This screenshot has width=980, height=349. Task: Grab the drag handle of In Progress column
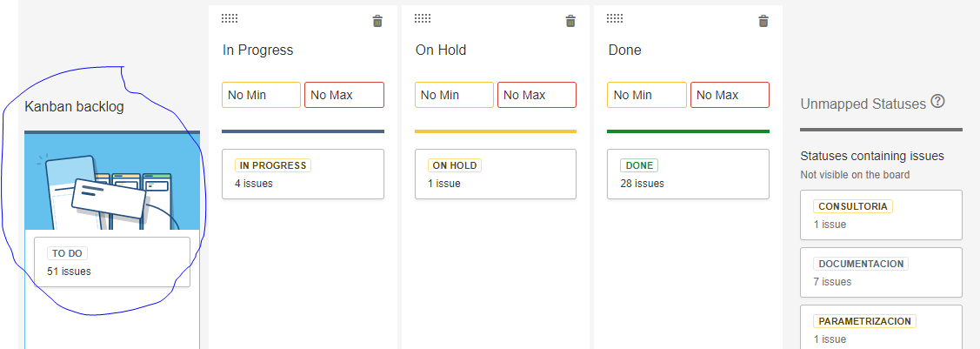point(230,19)
